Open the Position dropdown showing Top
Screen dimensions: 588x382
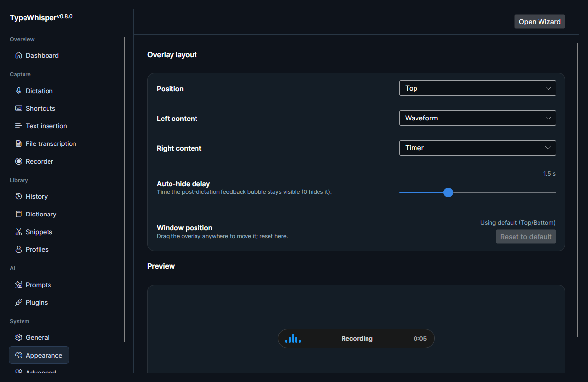478,88
